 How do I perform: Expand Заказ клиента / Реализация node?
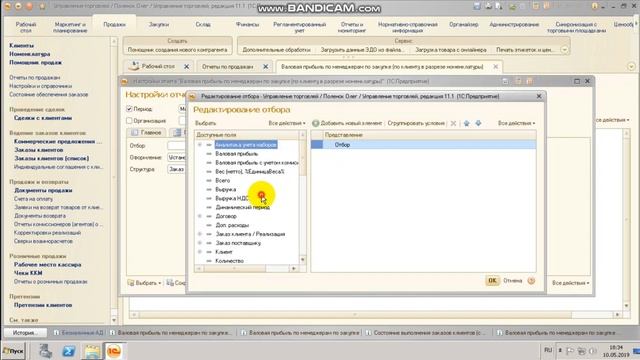tap(200, 234)
